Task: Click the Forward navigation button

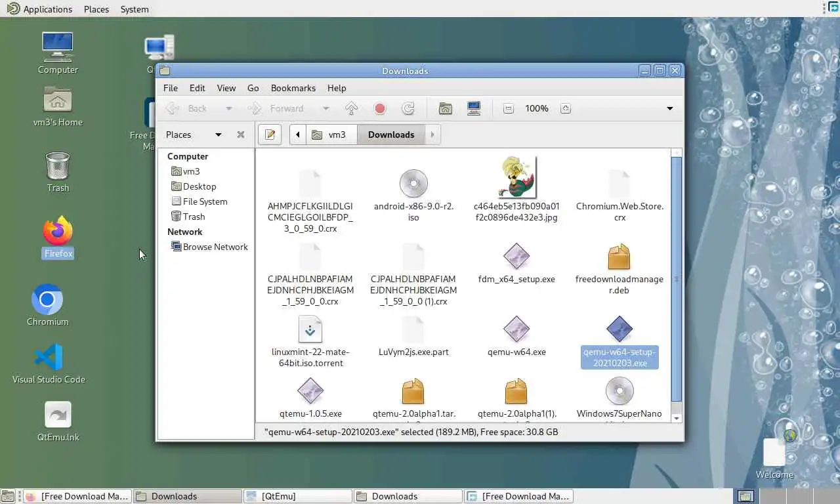Action: coord(276,108)
